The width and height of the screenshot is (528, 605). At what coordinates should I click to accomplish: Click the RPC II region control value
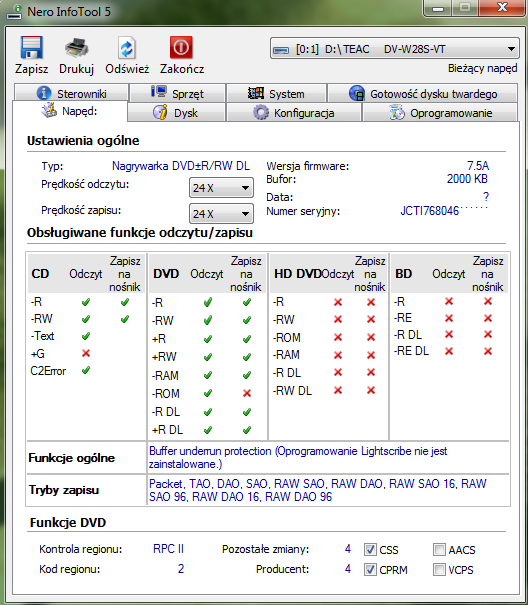pyautogui.click(x=168, y=549)
